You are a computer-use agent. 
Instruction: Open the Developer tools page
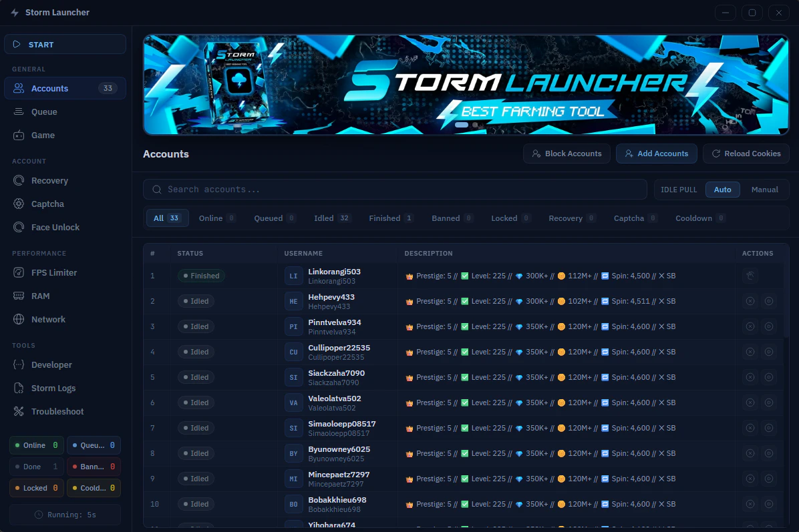(65, 364)
